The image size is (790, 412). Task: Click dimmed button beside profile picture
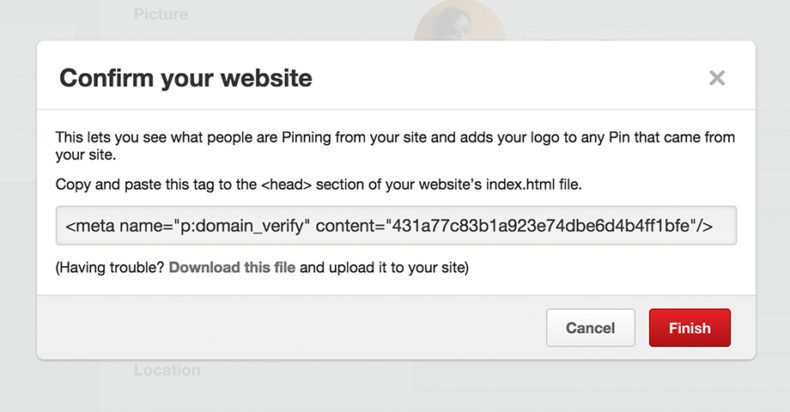(x=594, y=34)
